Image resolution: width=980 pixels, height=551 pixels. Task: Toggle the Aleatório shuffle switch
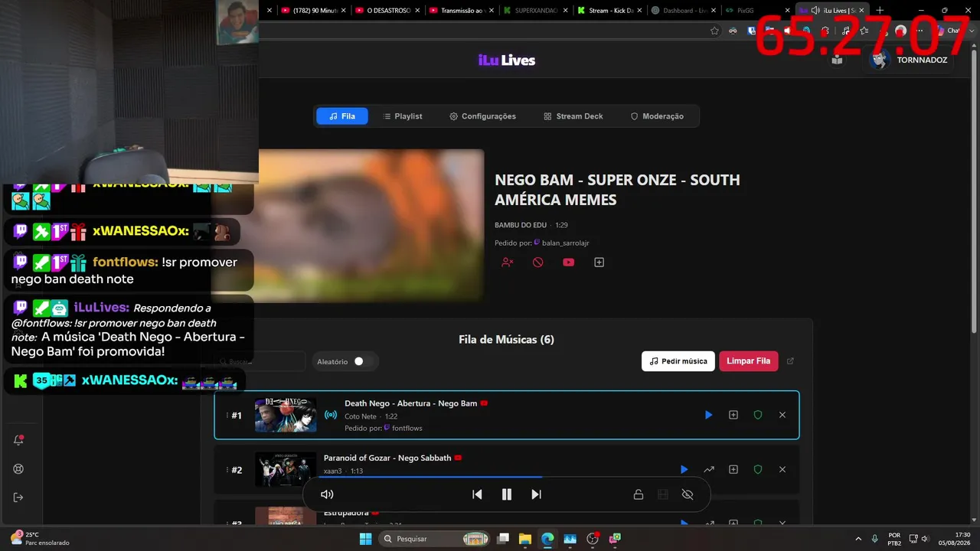tap(363, 361)
